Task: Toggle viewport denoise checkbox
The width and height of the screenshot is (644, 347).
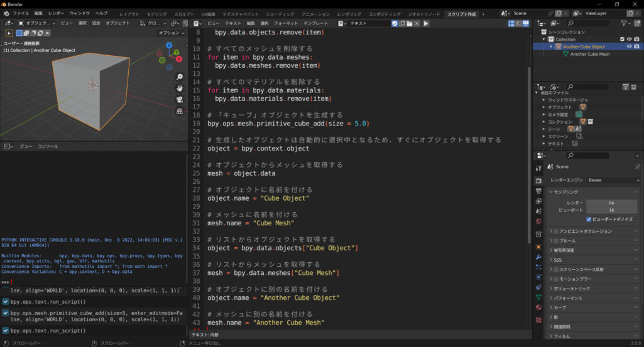Action: pyautogui.click(x=589, y=220)
